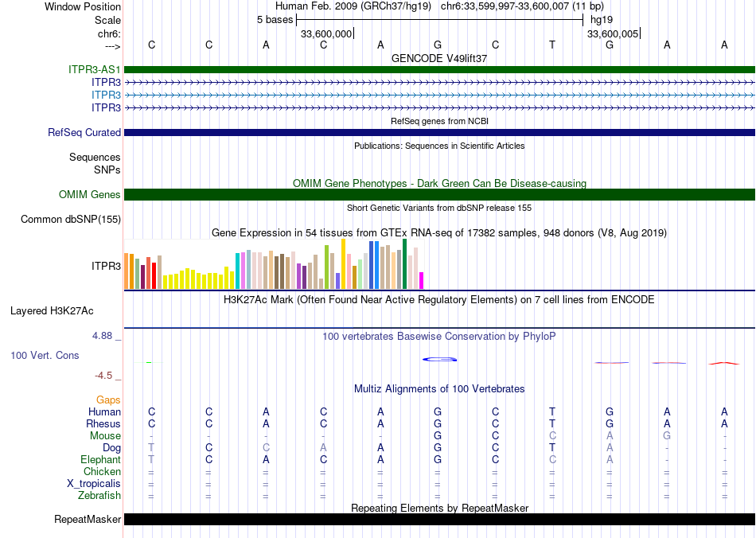This screenshot has height=538, width=756.
Task: Open 100 vertebrates Basewise Conservation by PhyloP title
Action: point(439,336)
